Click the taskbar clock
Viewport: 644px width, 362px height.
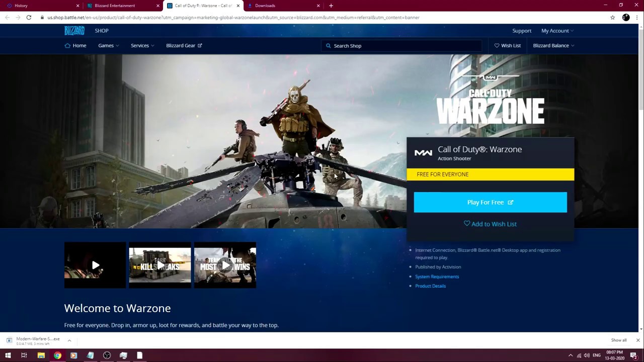(x=614, y=355)
